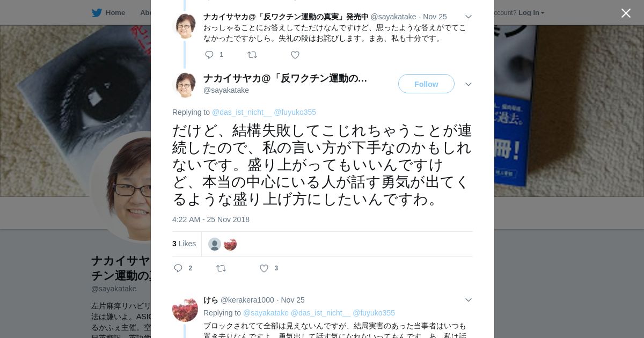
Task: Open @fuyuko355 mention in main tweet
Action: (x=295, y=112)
